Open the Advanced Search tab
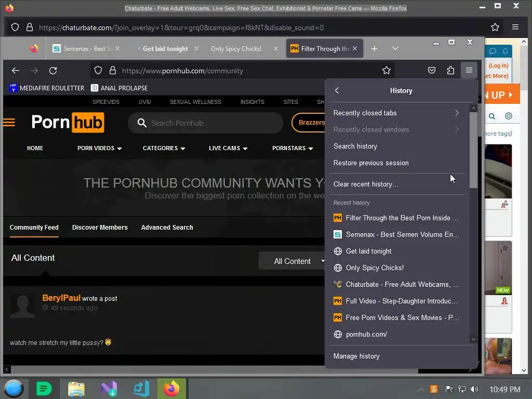Viewport: 532px width, 399px height. point(167,228)
